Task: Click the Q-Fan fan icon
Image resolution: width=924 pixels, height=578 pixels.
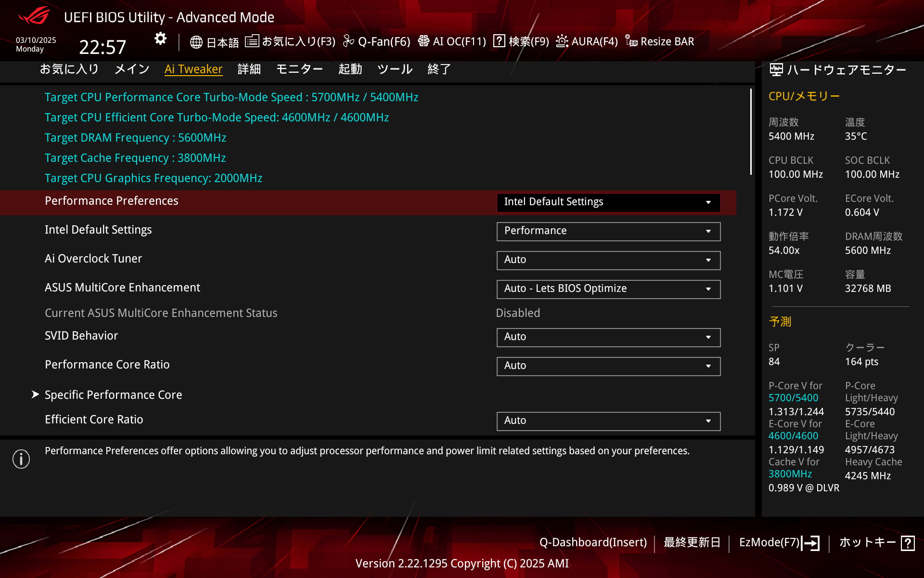Action: pyautogui.click(x=348, y=41)
